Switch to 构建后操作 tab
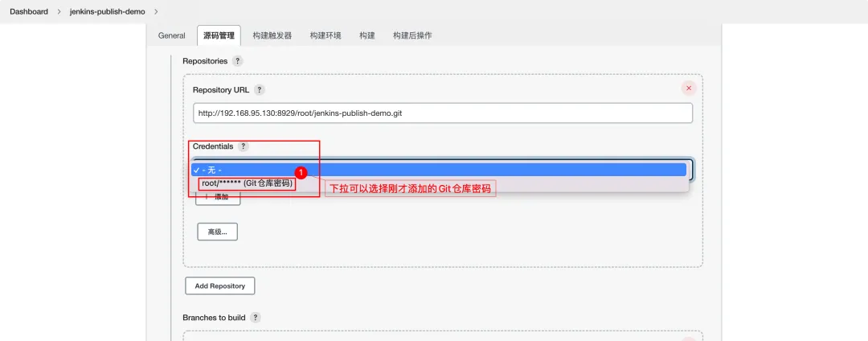The height and width of the screenshot is (341, 868). [412, 35]
